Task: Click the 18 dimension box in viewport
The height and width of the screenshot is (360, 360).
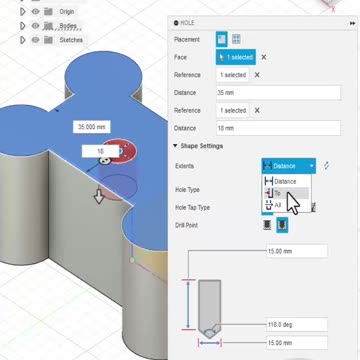Action: 101,151
